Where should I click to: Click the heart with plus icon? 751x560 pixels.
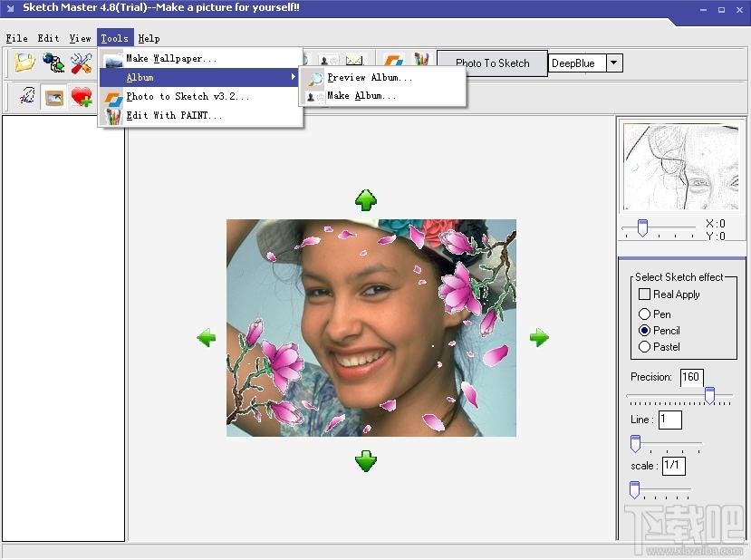click(82, 96)
